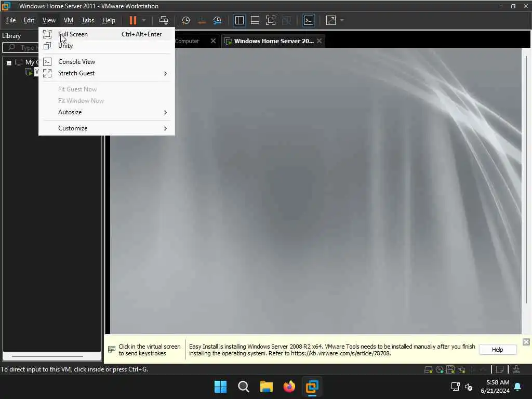This screenshot has height=399, width=532.
Task: Open the power options dropdown arrow next to pause
Action: click(x=144, y=20)
